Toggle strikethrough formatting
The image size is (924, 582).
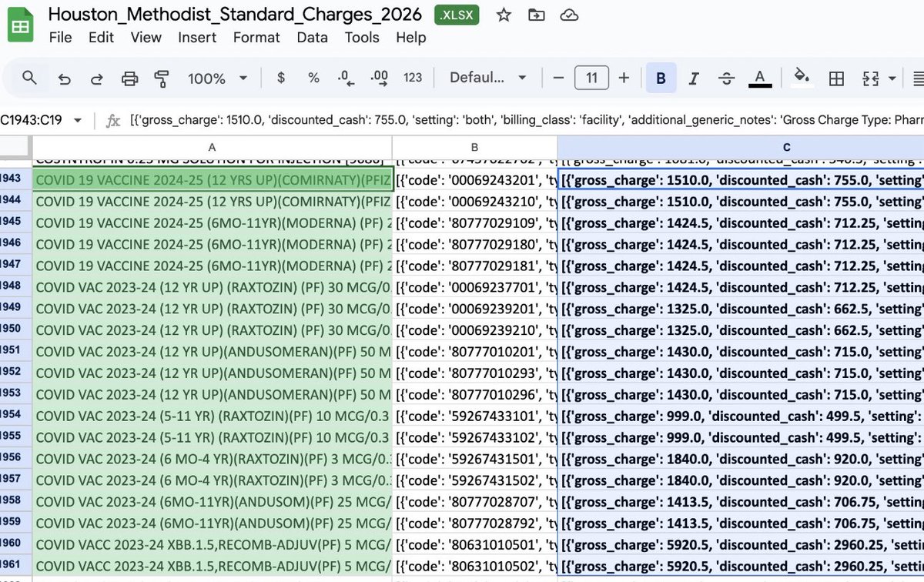pos(726,78)
